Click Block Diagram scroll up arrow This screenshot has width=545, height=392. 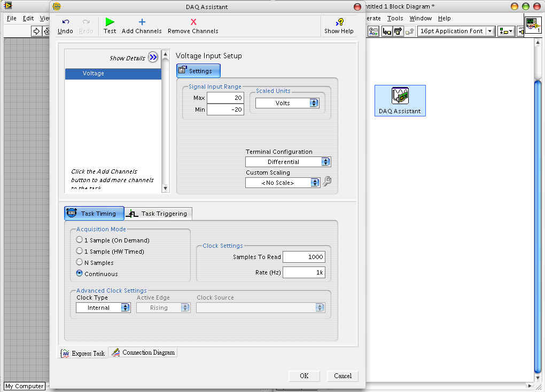click(538, 42)
